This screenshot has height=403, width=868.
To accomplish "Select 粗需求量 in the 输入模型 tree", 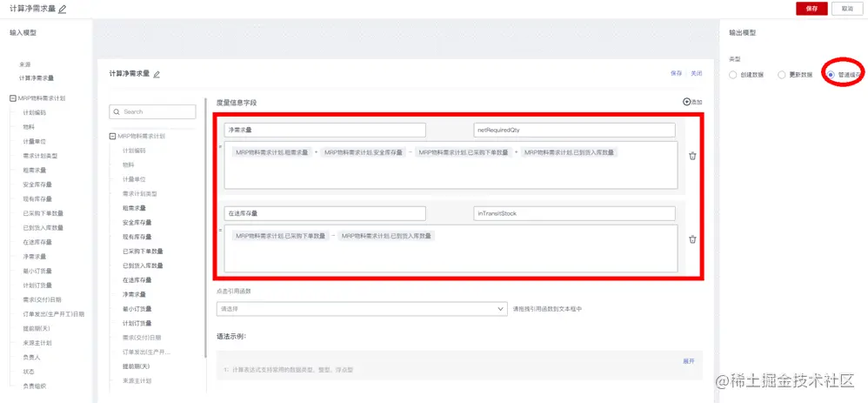I will [x=34, y=171].
